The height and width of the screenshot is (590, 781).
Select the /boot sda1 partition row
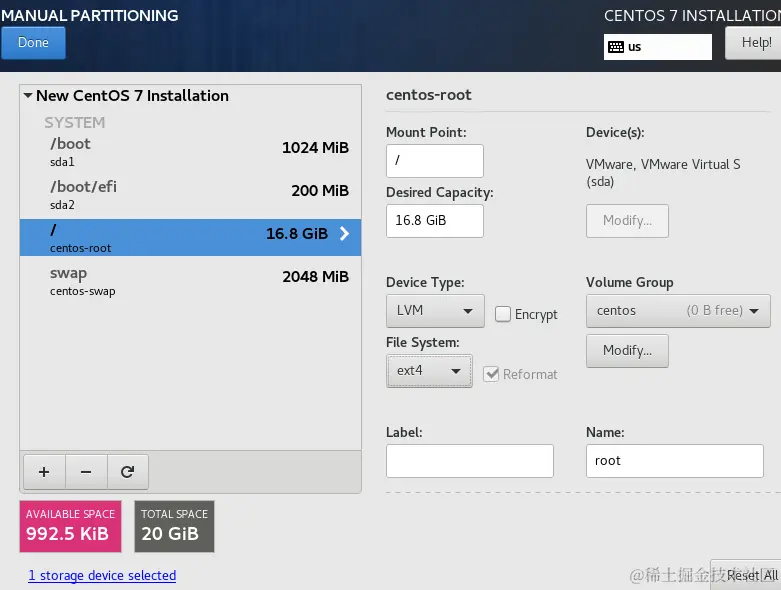[190, 152]
